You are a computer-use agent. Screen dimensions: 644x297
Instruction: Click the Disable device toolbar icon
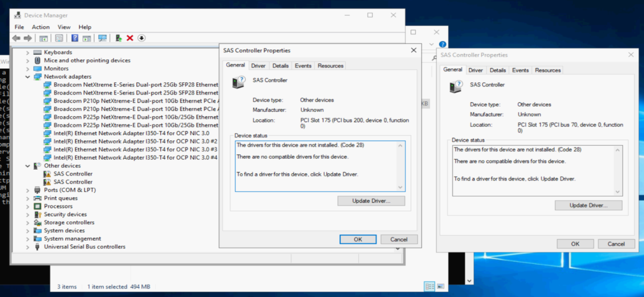(142, 38)
